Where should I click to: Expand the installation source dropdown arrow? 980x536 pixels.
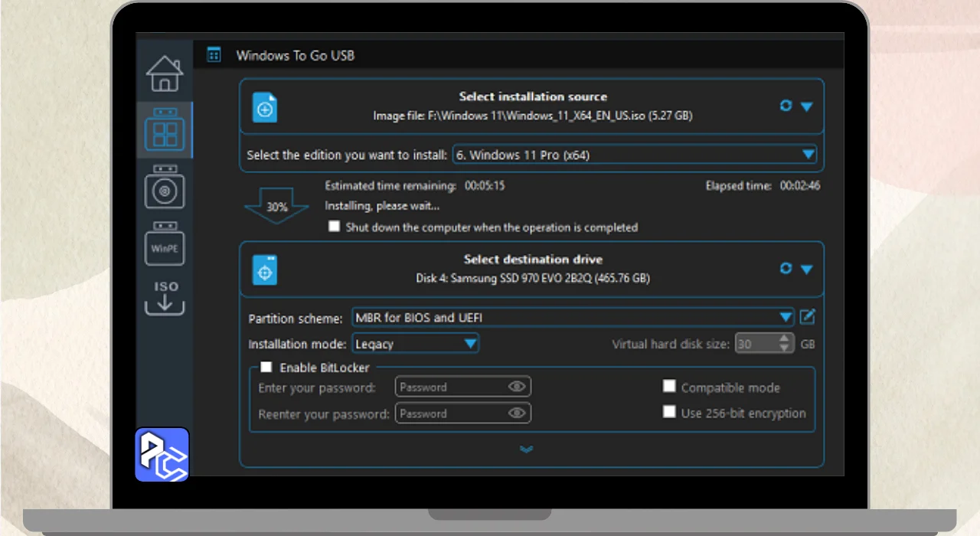[806, 106]
